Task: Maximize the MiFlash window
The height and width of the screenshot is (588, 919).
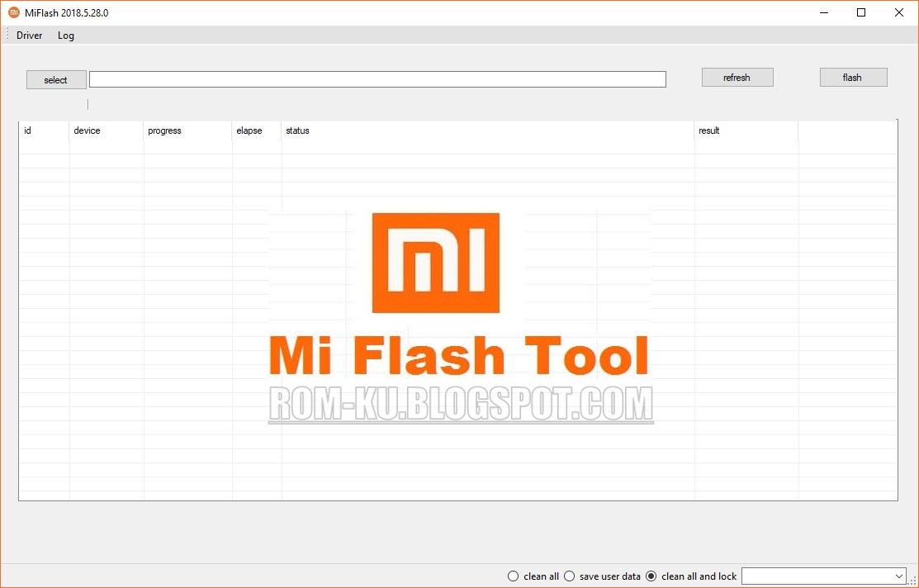Action: click(861, 13)
